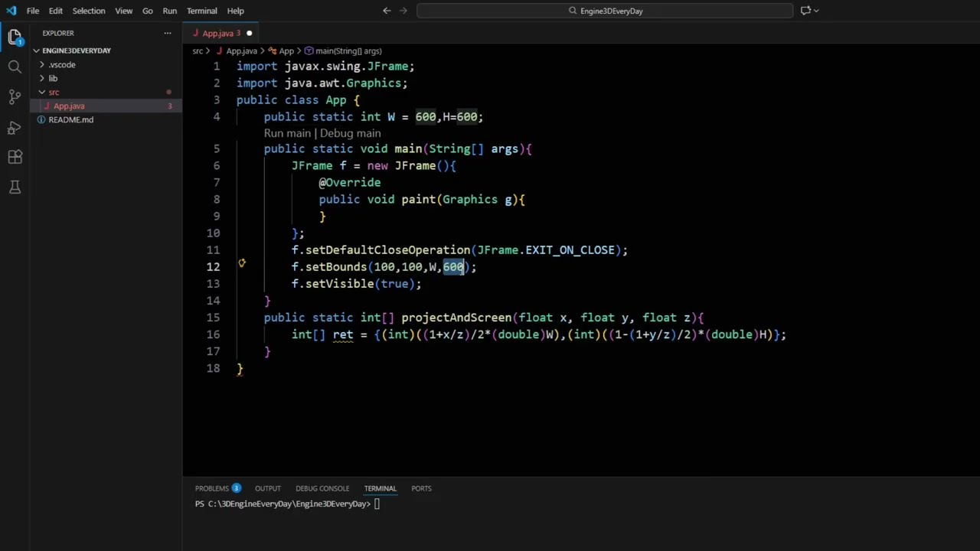Click the EXPLORER panel title

pyautogui.click(x=58, y=33)
